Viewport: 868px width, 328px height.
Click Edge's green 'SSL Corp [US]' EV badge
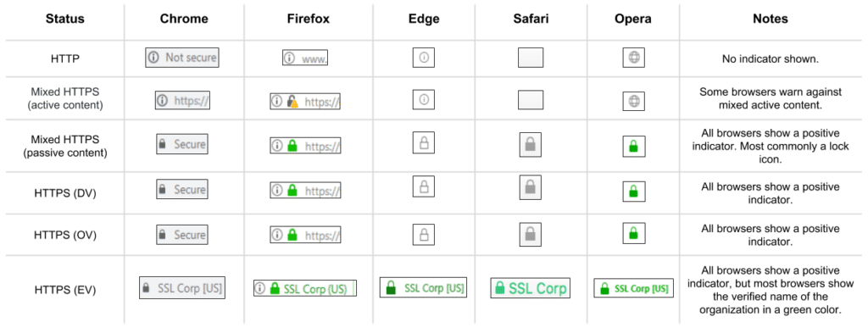[424, 287]
